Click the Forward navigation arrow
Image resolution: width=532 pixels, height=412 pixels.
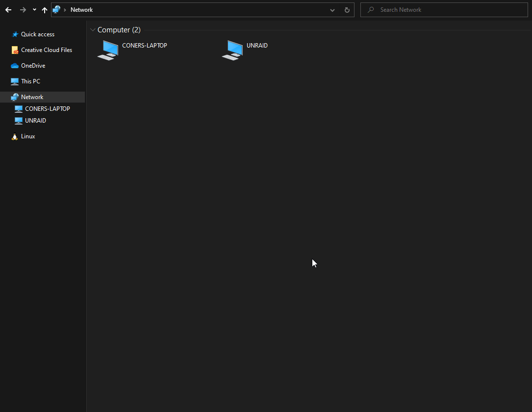coord(23,10)
